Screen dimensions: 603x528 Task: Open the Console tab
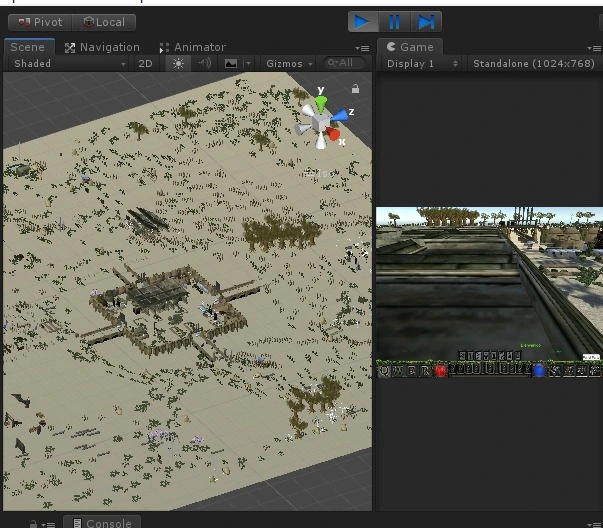[x=102, y=523]
